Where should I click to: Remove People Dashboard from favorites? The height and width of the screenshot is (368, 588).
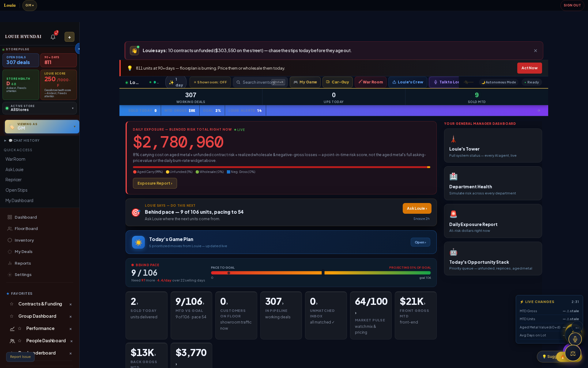71,341
